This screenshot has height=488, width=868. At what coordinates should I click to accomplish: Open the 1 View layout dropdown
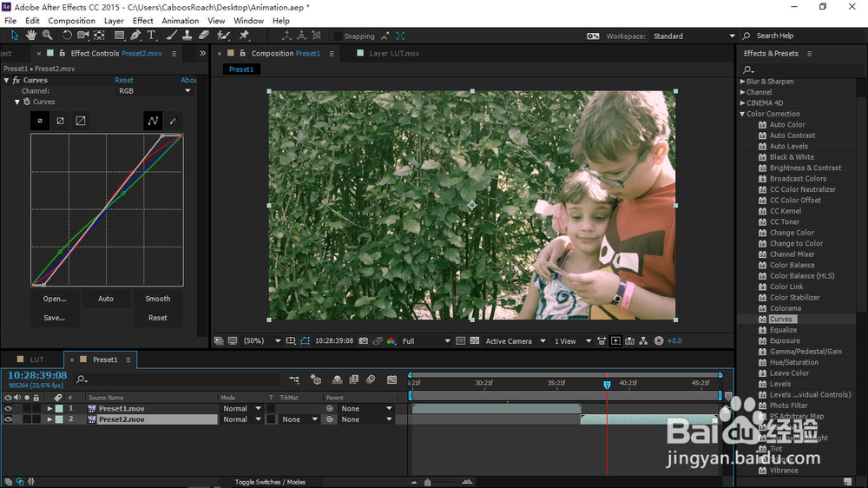[x=573, y=341]
